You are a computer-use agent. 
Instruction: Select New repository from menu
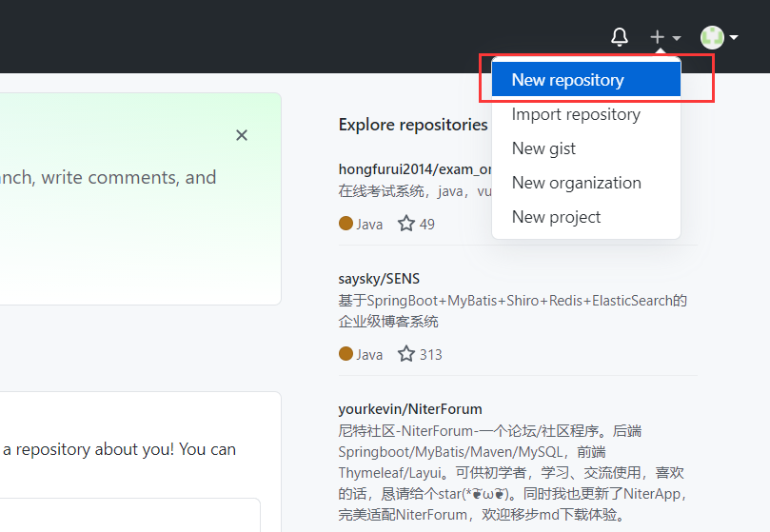click(x=568, y=80)
